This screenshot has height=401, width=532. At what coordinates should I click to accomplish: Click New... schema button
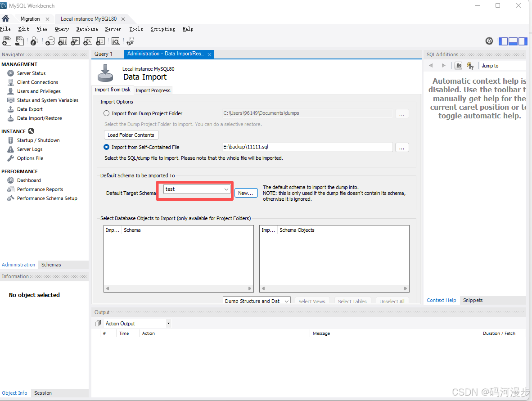click(x=246, y=193)
